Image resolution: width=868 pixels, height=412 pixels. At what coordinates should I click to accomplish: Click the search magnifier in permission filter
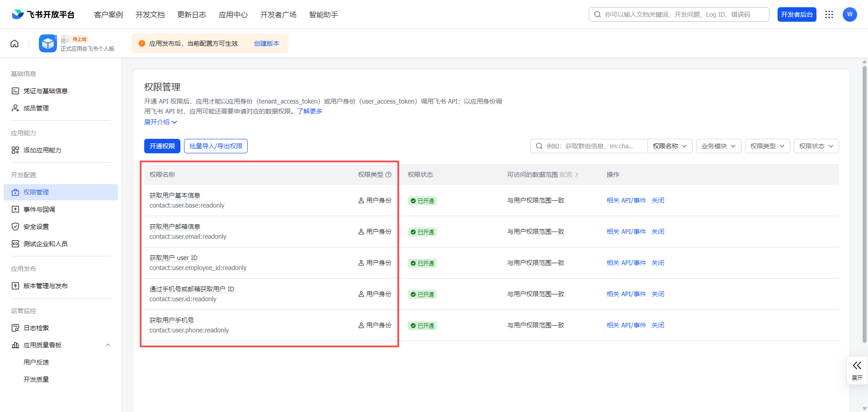click(539, 146)
